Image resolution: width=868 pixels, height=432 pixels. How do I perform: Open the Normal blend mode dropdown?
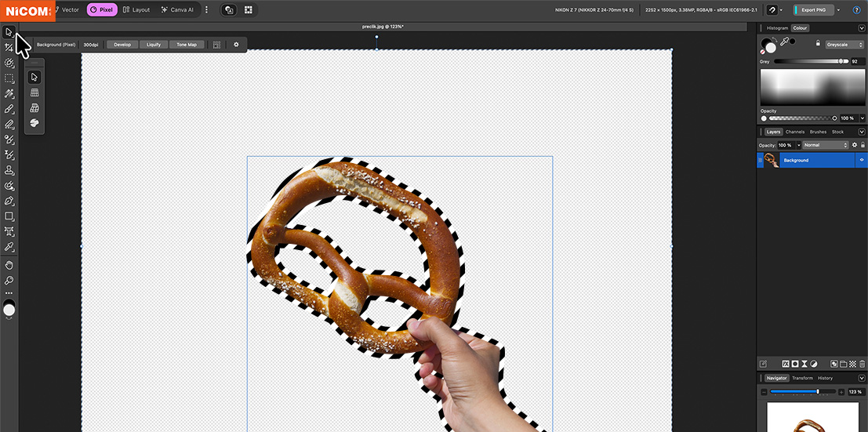826,145
